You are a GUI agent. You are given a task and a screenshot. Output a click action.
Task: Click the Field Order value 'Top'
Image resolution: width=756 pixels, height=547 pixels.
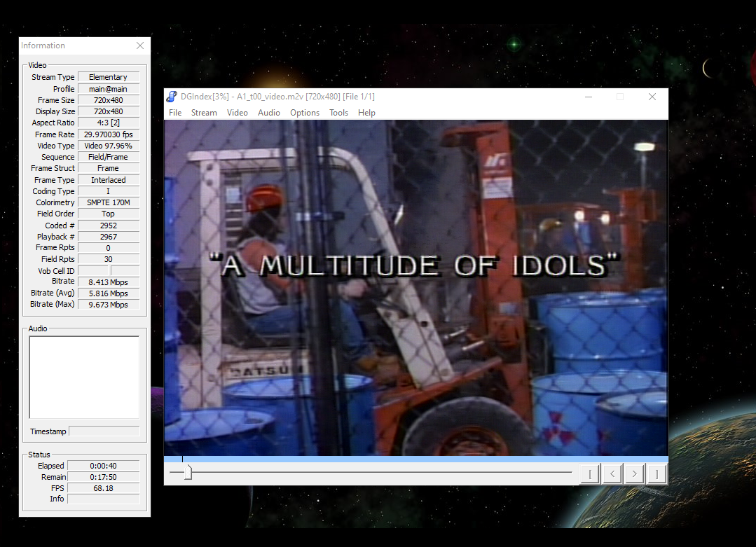coord(109,214)
